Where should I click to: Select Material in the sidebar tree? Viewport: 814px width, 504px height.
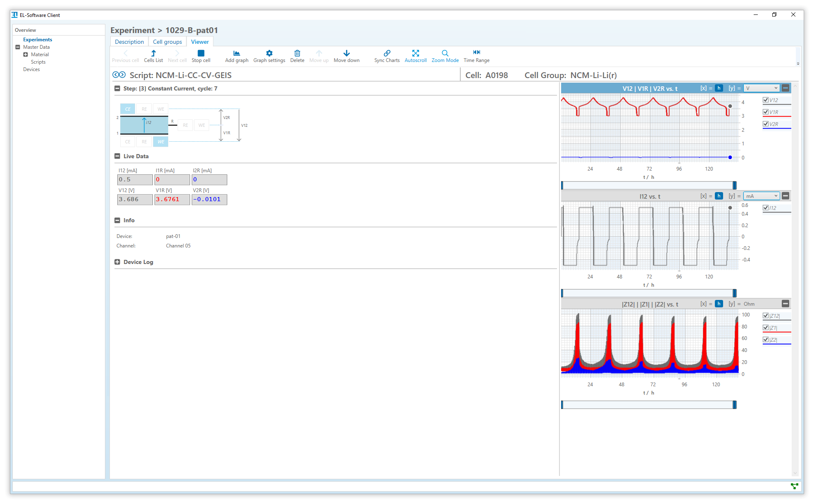click(x=40, y=55)
